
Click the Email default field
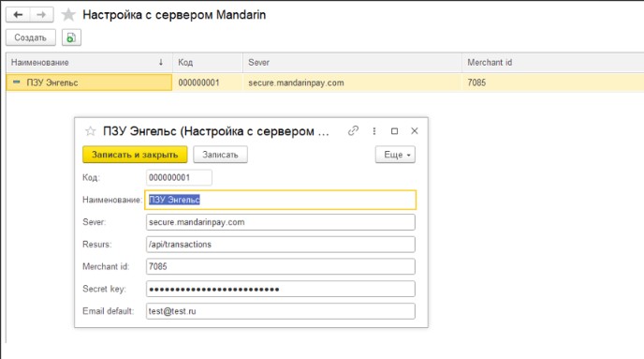281,311
